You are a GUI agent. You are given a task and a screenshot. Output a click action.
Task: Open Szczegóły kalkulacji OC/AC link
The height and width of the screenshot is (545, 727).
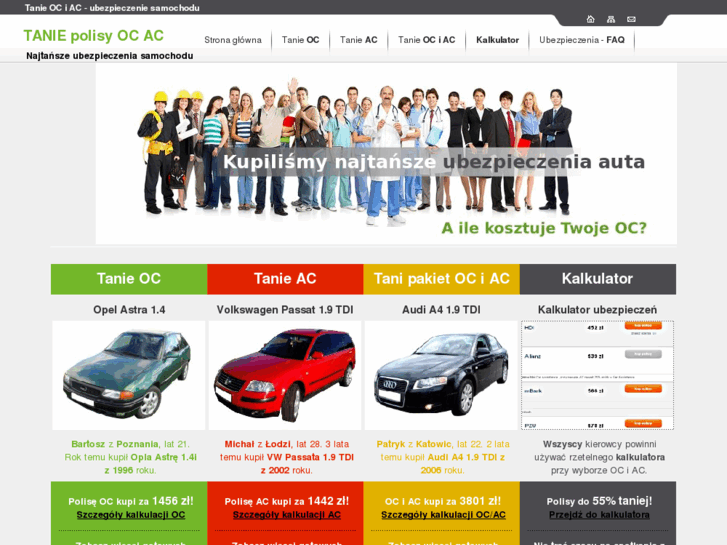(x=443, y=515)
